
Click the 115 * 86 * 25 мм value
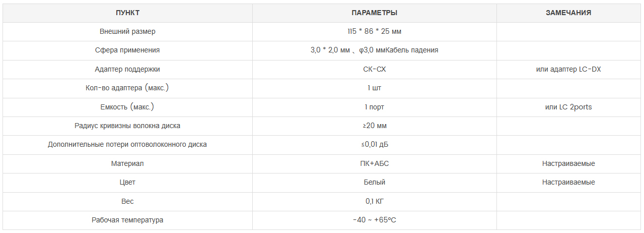374,32
